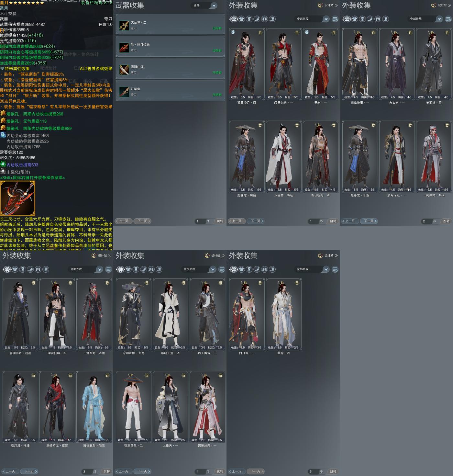Select the 朔漠流星·一 outfit thumbnail
The height and width of the screenshot is (476, 453).
tap(360, 64)
